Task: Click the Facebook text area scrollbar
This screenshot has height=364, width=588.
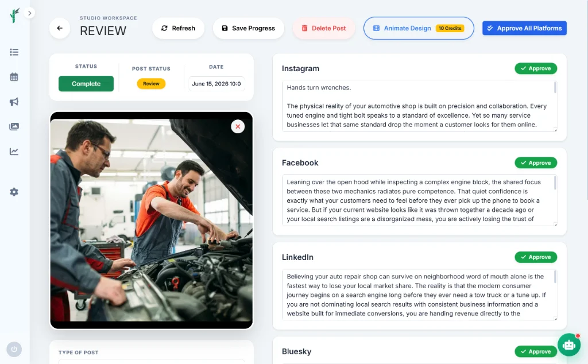Action: click(x=555, y=183)
